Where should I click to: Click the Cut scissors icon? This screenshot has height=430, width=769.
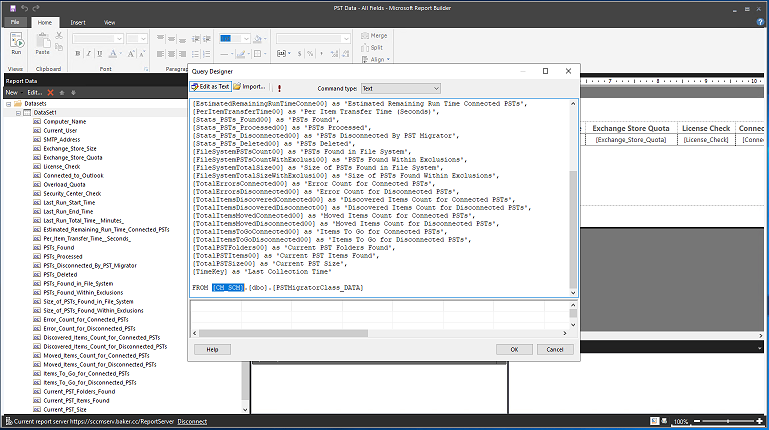point(59,35)
